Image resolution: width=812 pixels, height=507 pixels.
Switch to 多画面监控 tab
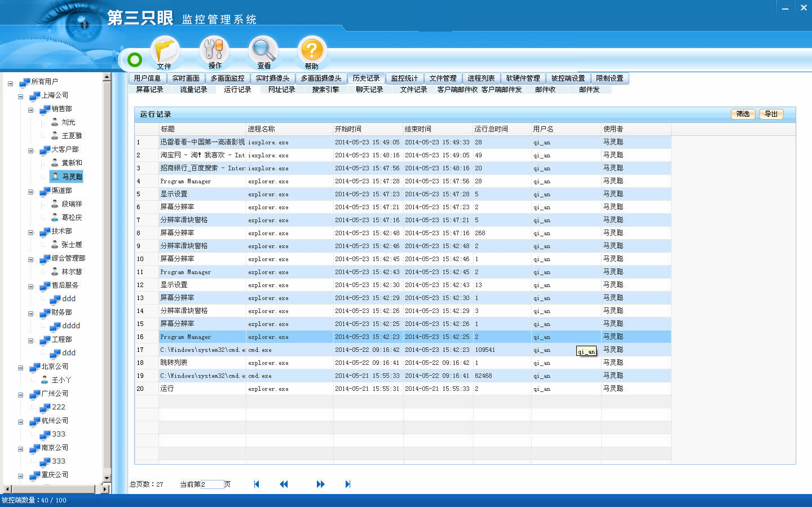(x=227, y=78)
